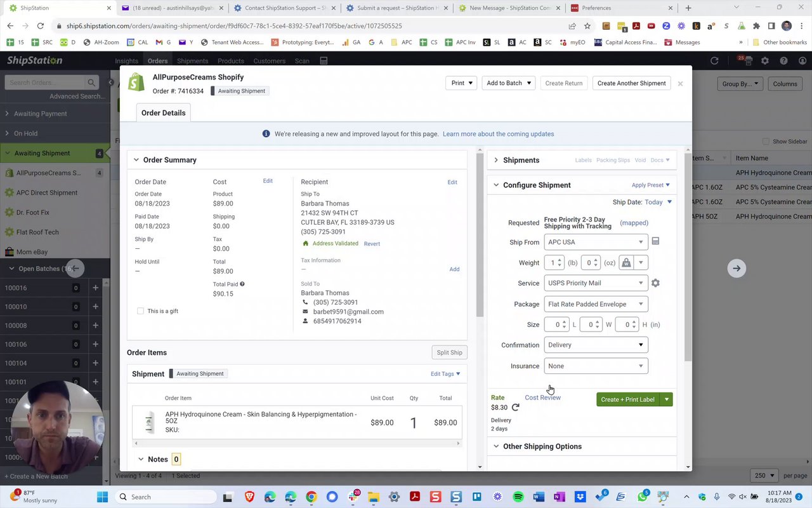Open Spotify from the taskbar
Image resolution: width=812 pixels, height=508 pixels.
(518, 497)
